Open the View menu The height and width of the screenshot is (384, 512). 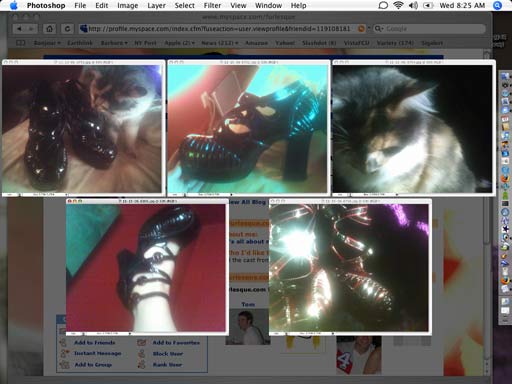click(238, 6)
